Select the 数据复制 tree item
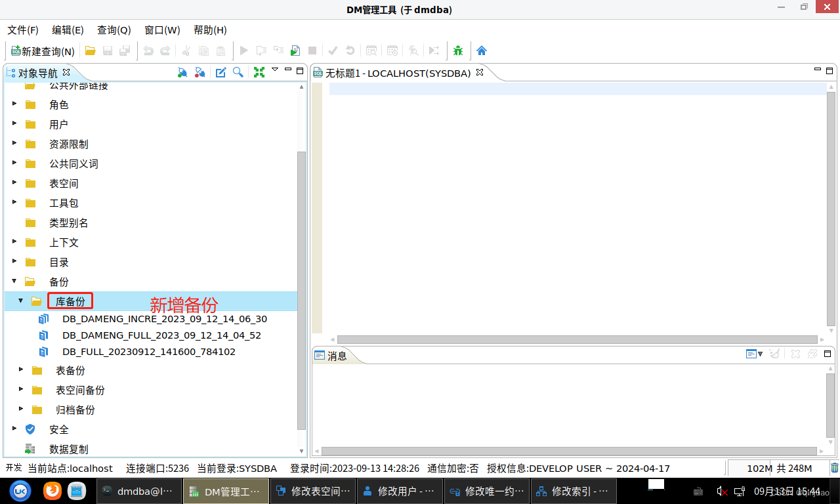The height and width of the screenshot is (504, 840). click(69, 450)
